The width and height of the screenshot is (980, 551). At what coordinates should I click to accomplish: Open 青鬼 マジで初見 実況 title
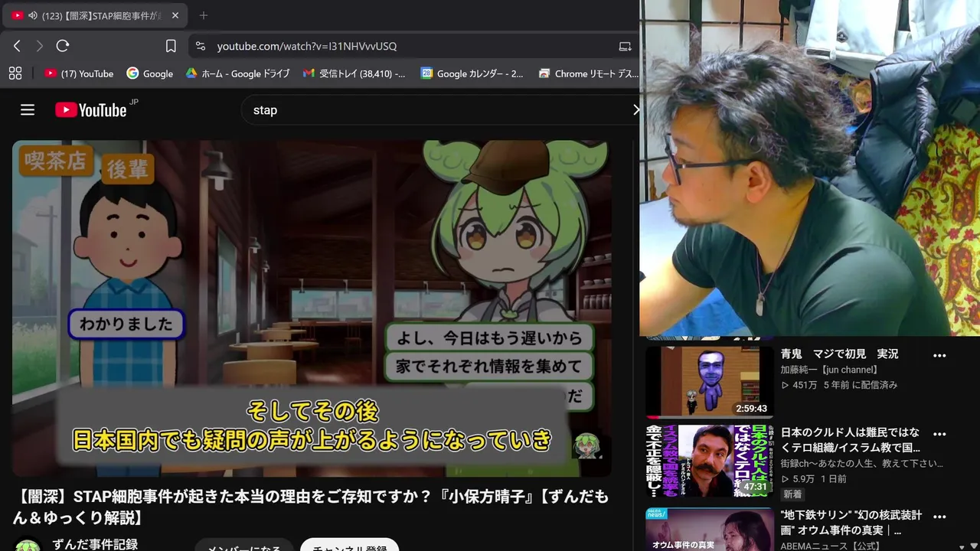coord(839,354)
